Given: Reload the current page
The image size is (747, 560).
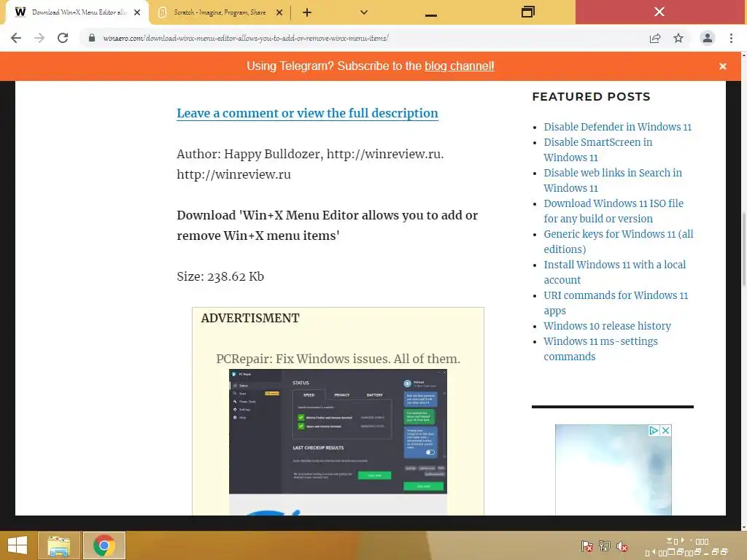Looking at the screenshot, I should [x=63, y=38].
